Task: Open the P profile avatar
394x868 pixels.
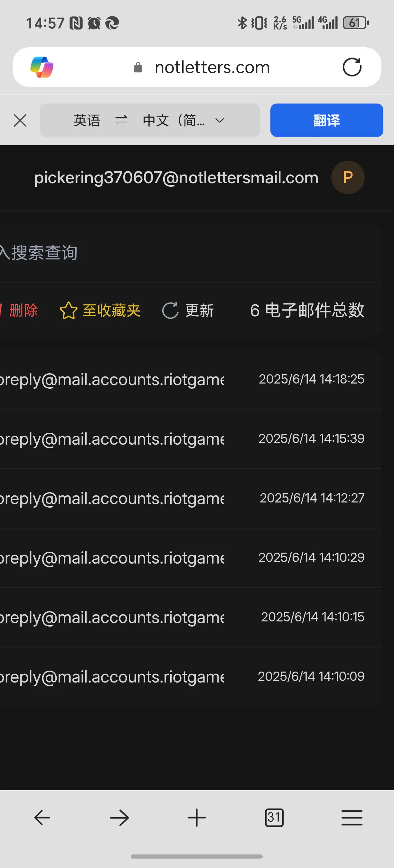Action: [347, 177]
